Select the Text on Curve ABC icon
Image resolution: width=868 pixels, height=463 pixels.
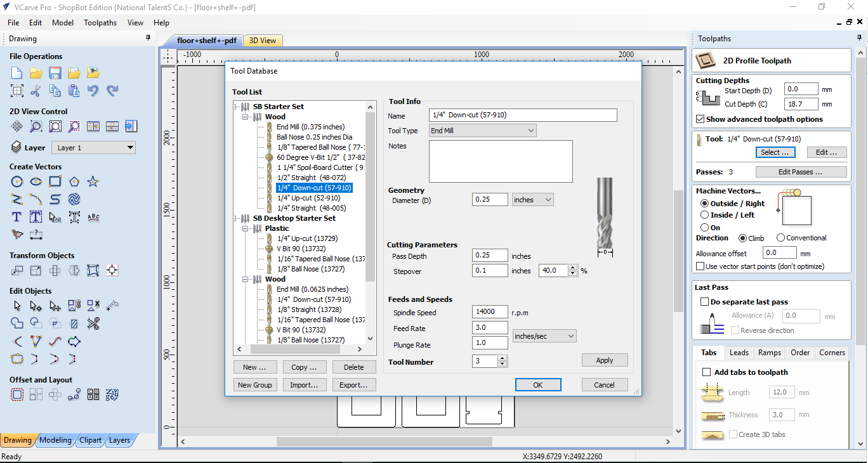tap(93, 217)
